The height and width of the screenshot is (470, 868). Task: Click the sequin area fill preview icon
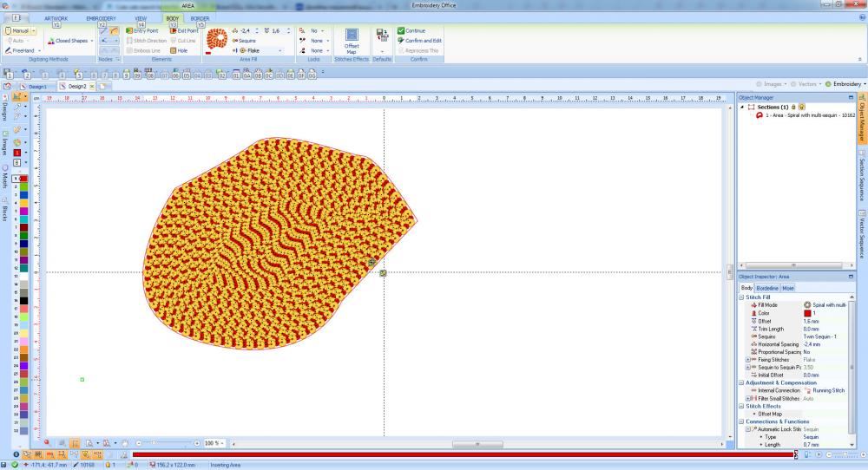pyautogui.click(x=217, y=40)
